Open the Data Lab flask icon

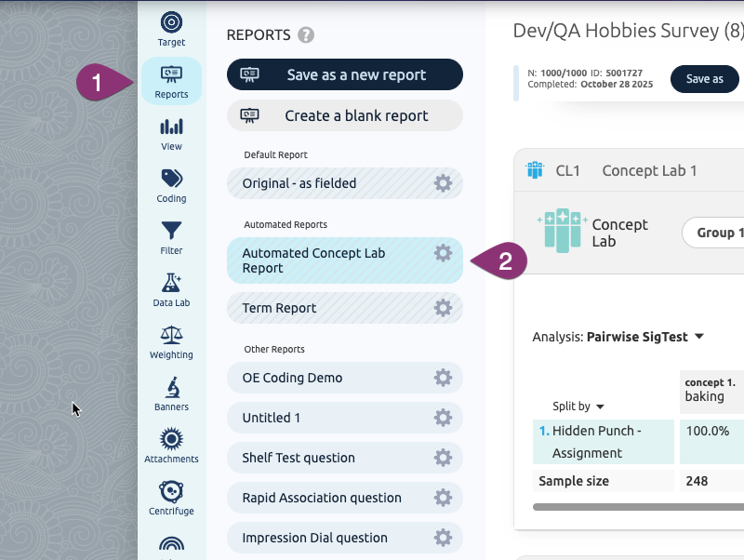171,289
